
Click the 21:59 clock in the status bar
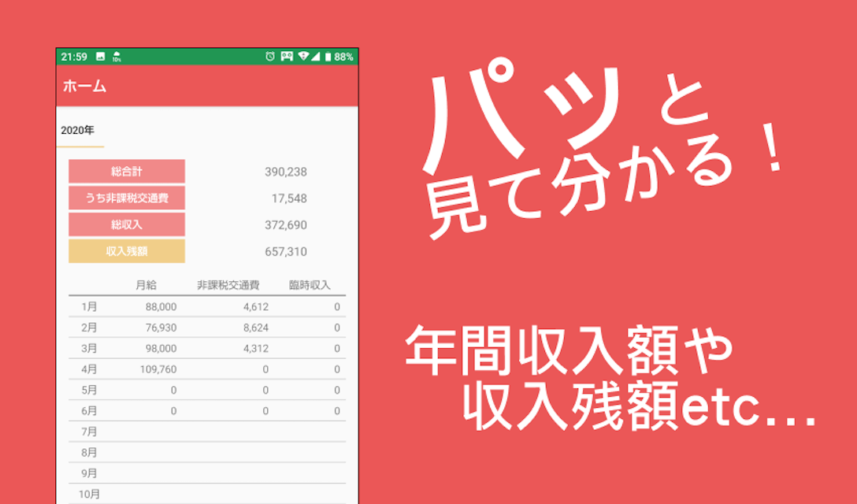point(73,54)
